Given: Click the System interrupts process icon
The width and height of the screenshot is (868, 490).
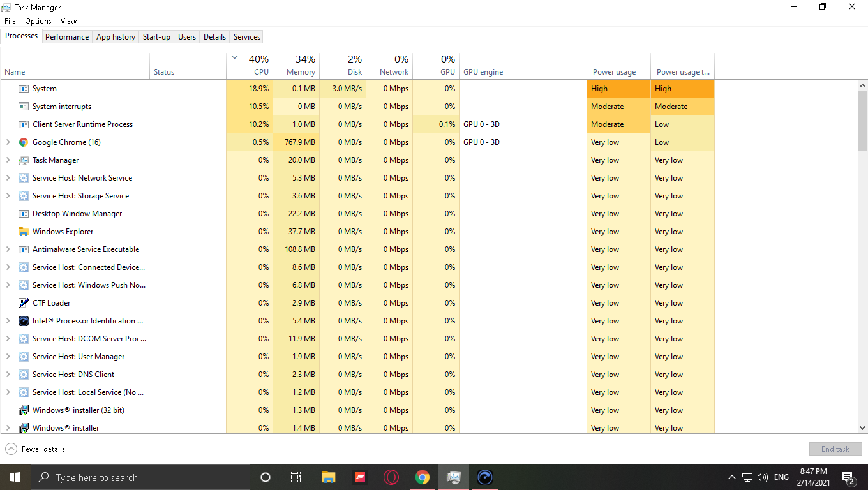Looking at the screenshot, I should pyautogui.click(x=24, y=107).
